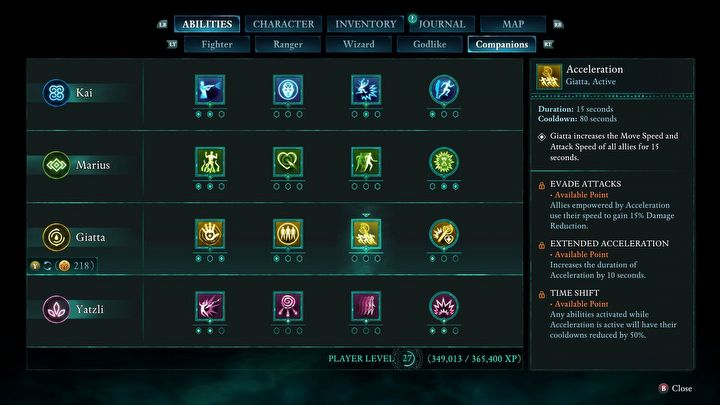Image resolution: width=720 pixels, height=405 pixels.
Task: Open the Inventory tab
Action: (x=366, y=24)
